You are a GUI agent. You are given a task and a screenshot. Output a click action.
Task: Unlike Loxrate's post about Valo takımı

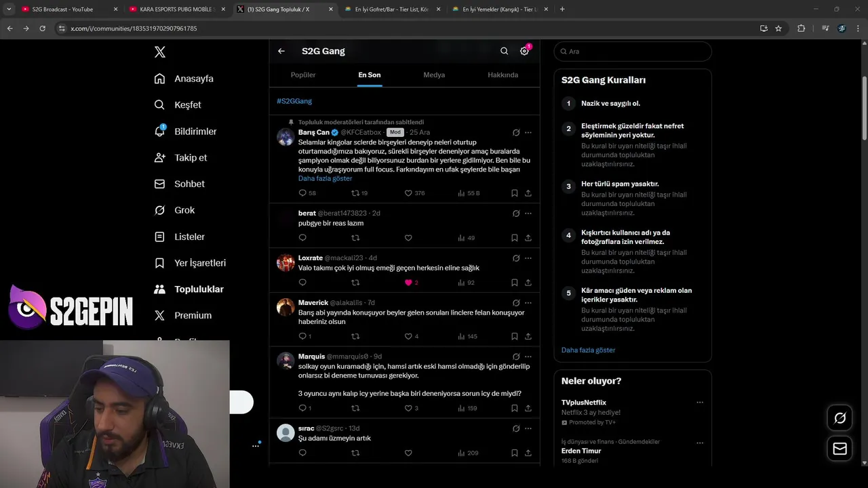click(x=408, y=283)
